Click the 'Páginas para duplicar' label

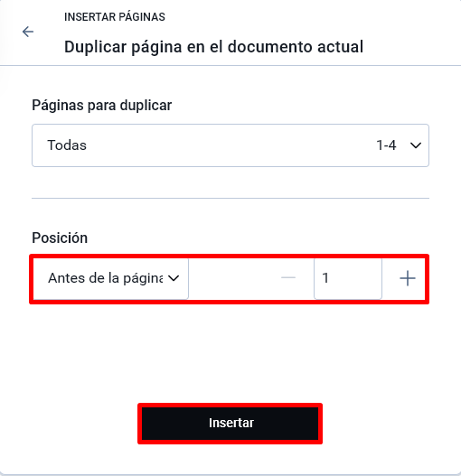click(x=102, y=106)
